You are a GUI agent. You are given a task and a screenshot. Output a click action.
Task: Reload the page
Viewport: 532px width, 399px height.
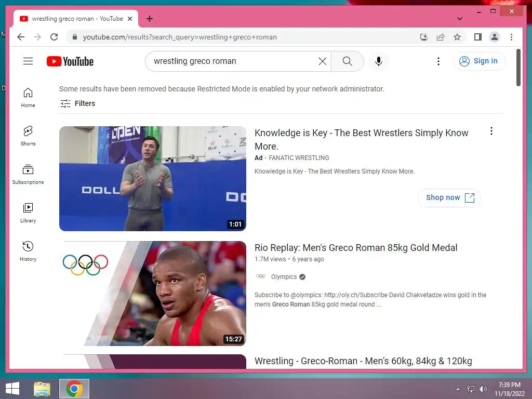pos(54,37)
